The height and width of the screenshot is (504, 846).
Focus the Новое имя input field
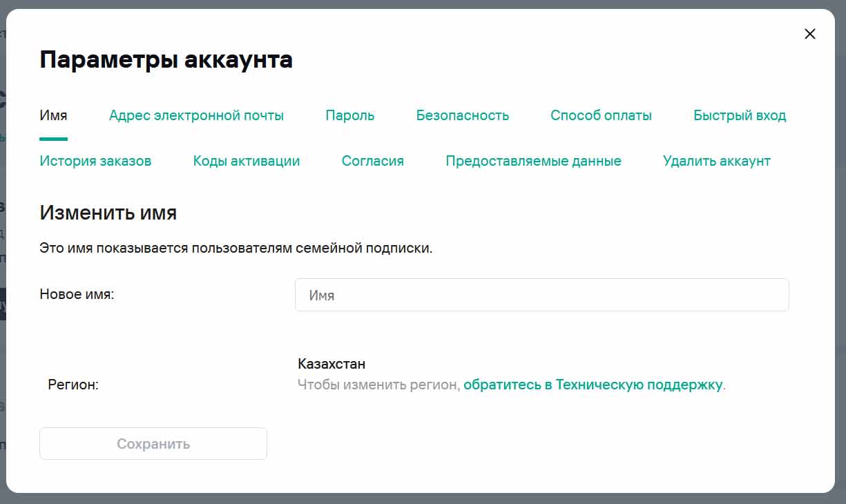541,295
